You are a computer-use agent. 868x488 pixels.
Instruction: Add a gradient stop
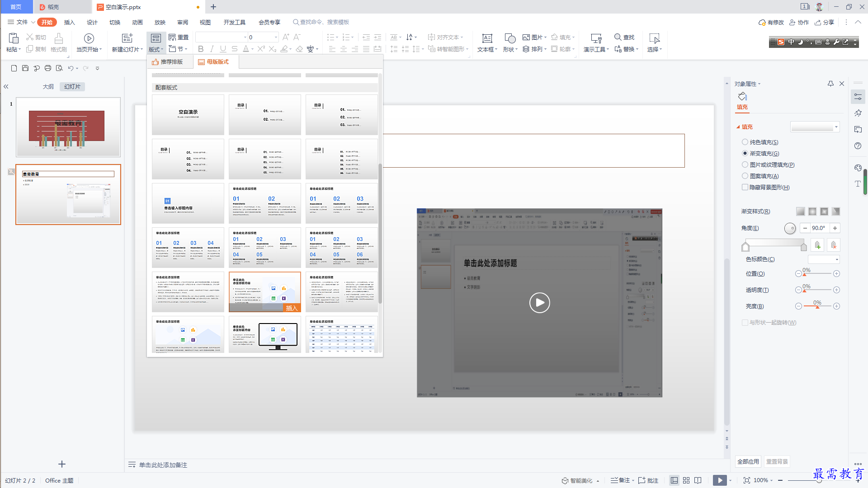pyautogui.click(x=817, y=245)
